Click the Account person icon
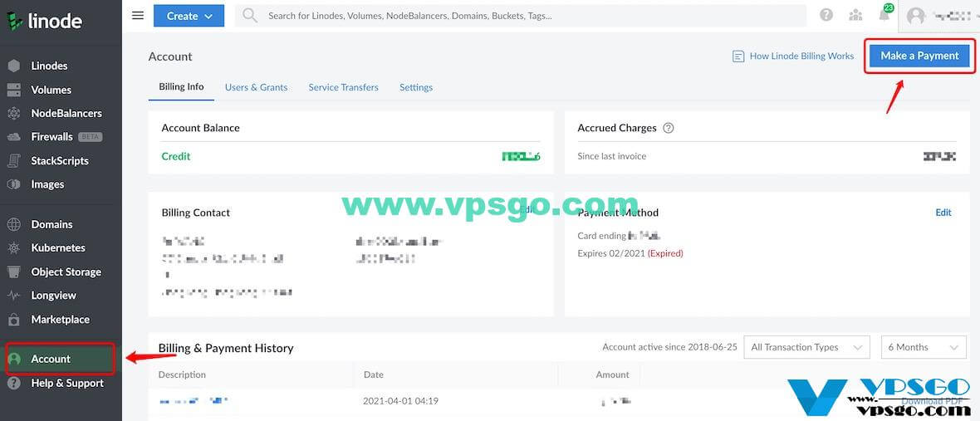Image resolution: width=980 pixels, height=421 pixels. coord(14,360)
